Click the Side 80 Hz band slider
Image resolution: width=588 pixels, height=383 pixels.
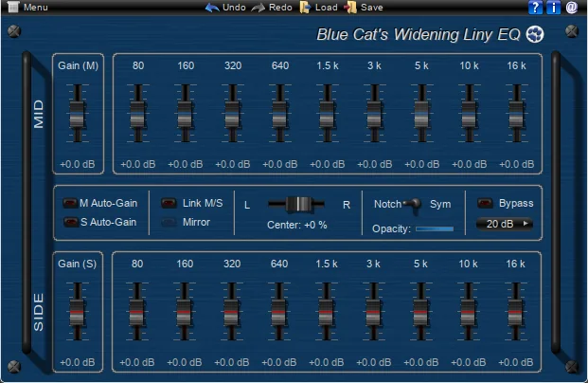click(137, 312)
